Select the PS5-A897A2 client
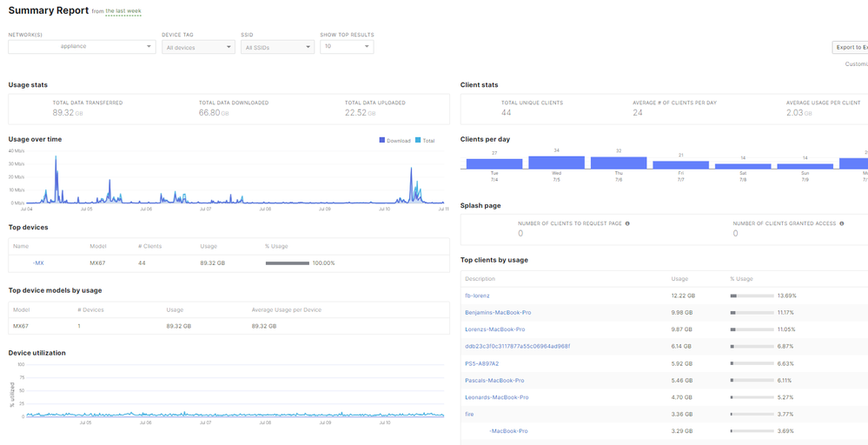The image size is (868, 445). point(481,363)
